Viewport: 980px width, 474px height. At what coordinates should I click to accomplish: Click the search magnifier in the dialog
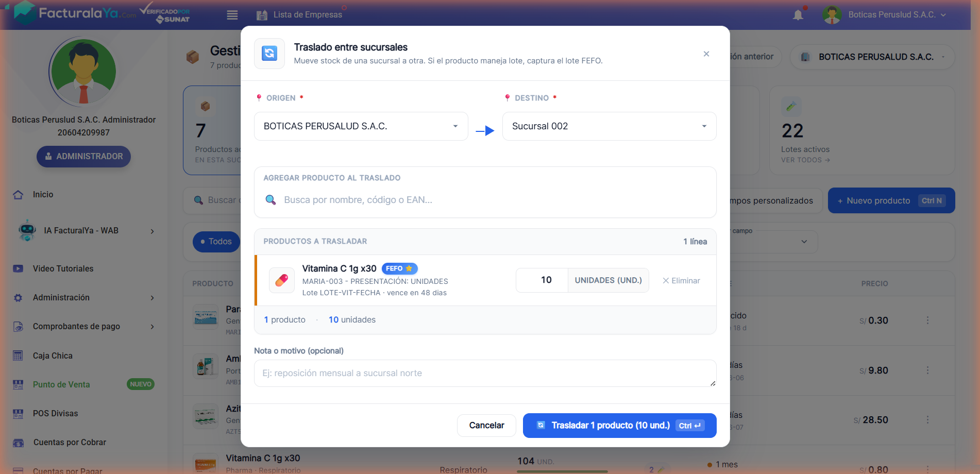[271, 200]
